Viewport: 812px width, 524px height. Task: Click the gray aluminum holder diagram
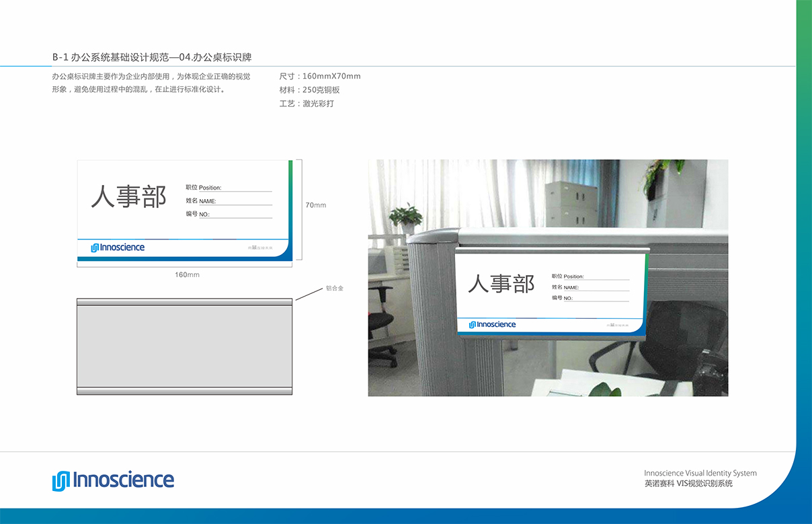point(185,346)
